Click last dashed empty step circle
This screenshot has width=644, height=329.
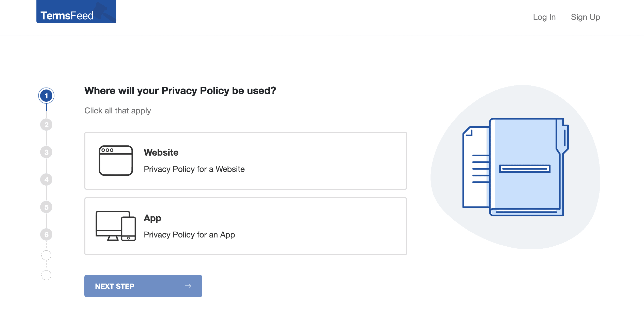[46, 275]
